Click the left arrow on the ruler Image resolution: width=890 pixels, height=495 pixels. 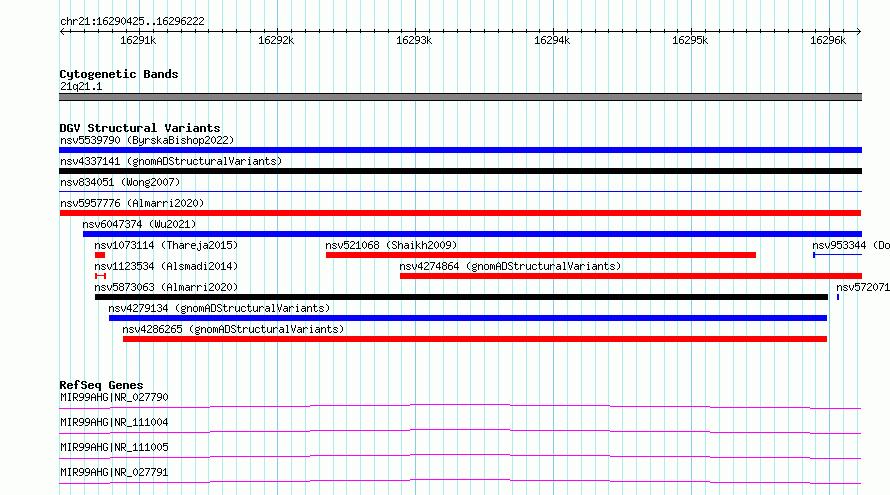coord(62,31)
